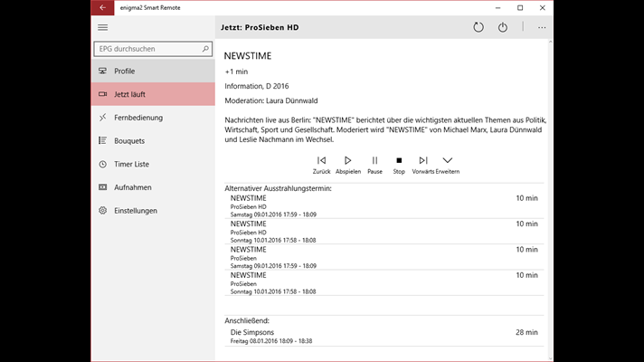Image resolution: width=644 pixels, height=362 pixels.
Task: Click the Jetzt: ProSieben HD header
Action: [x=260, y=27]
